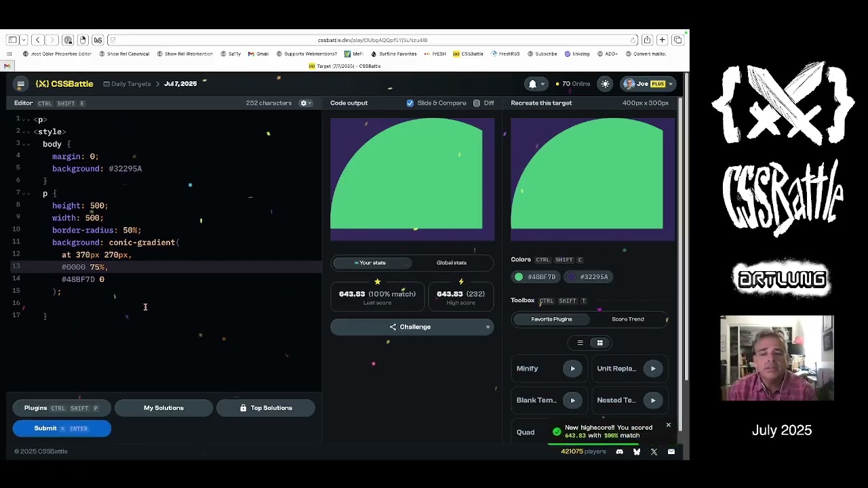
Task: Copy the green #48BF7D color swatch
Action: coord(535,277)
